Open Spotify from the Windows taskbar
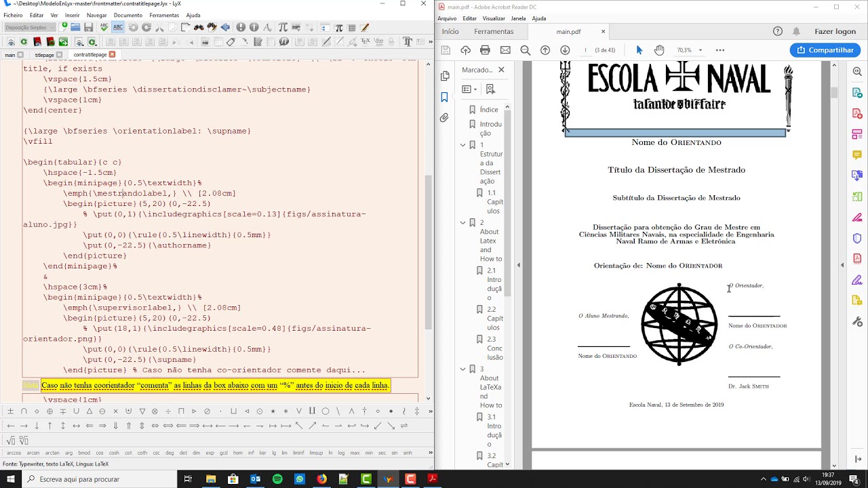Image resolution: width=868 pixels, height=488 pixels. click(x=277, y=479)
